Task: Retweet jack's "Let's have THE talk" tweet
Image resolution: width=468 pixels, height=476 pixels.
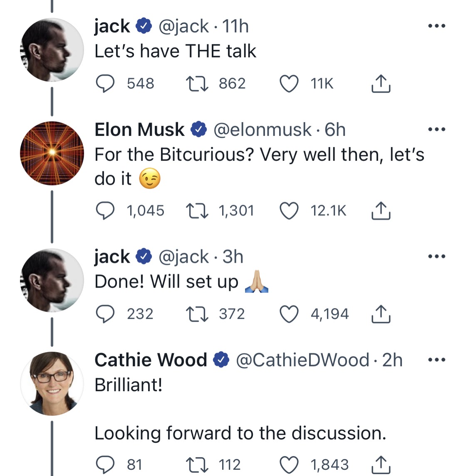Action: point(197,84)
